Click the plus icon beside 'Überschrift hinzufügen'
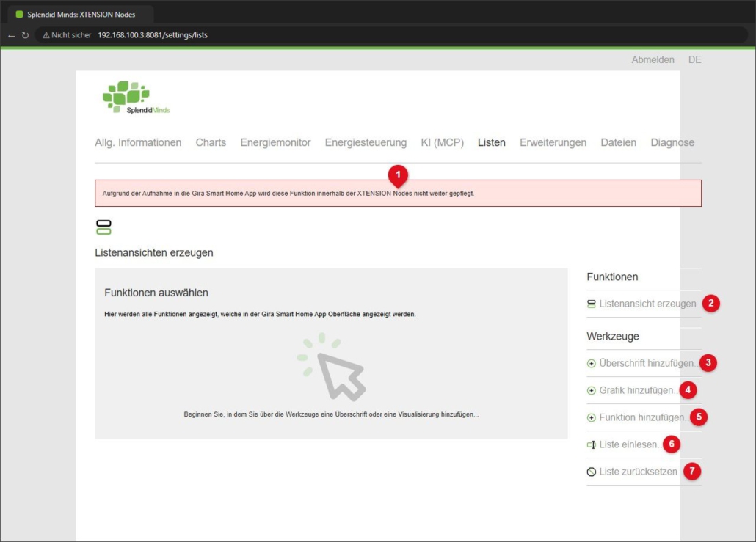Viewport: 756px width, 542px height. tap(591, 363)
